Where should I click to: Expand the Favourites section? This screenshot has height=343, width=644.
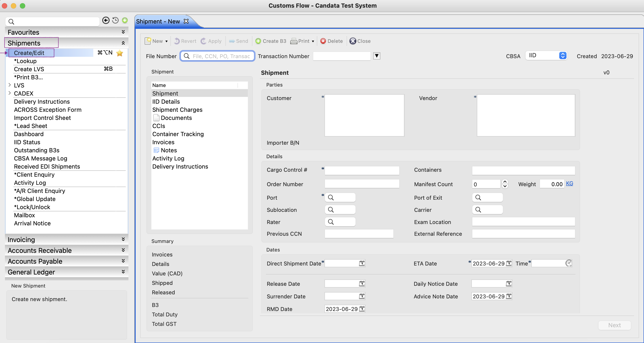click(x=123, y=32)
